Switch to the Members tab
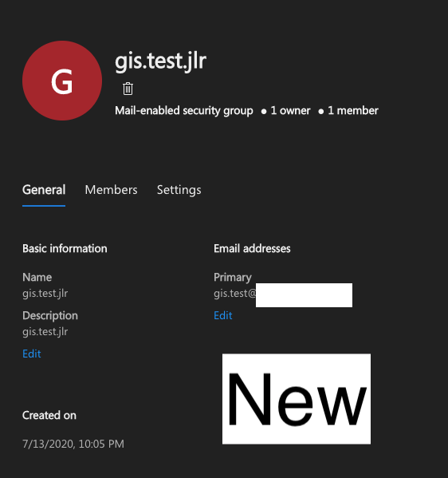The height and width of the screenshot is (478, 448). point(111,190)
